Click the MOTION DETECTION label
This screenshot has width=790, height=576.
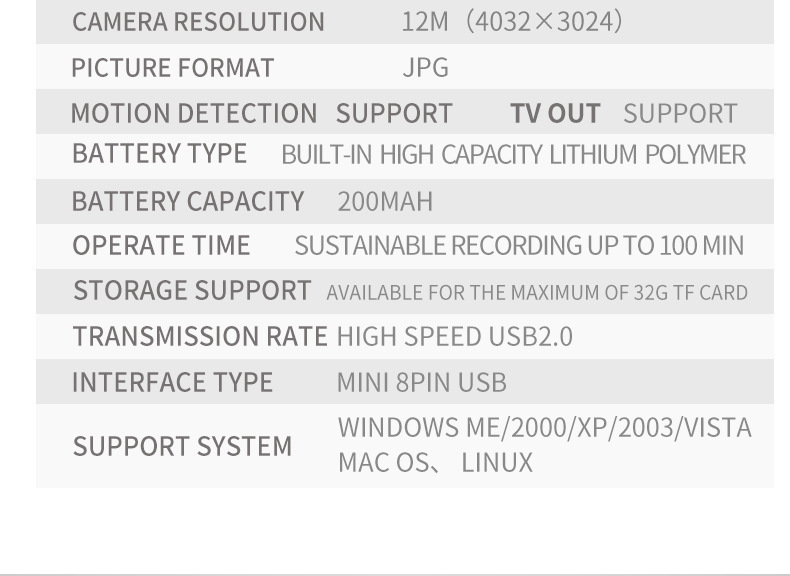pos(193,114)
